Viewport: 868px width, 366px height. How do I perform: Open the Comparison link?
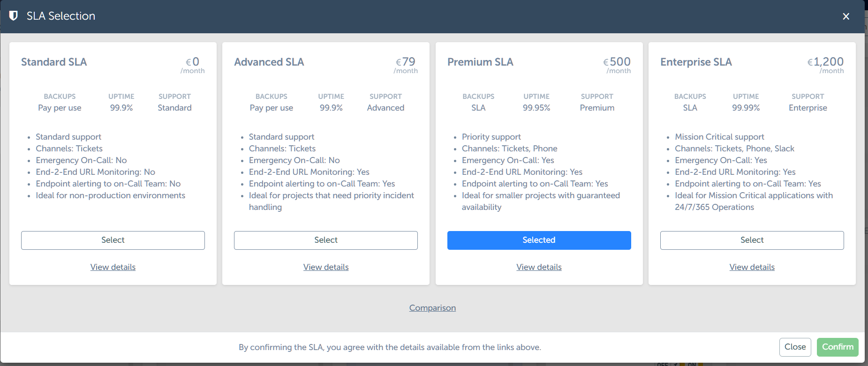point(432,308)
